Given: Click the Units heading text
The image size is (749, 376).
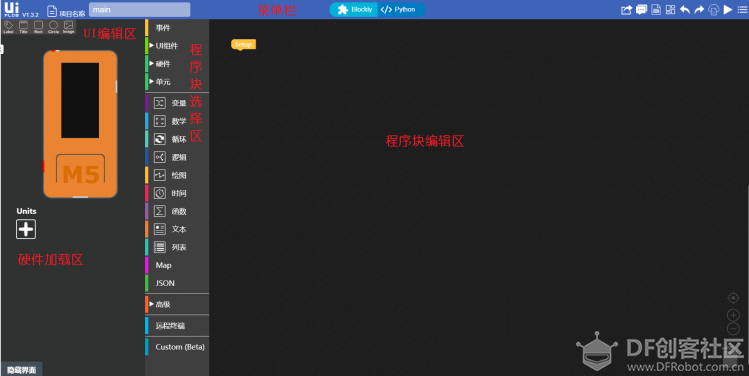Looking at the screenshot, I should tap(26, 211).
